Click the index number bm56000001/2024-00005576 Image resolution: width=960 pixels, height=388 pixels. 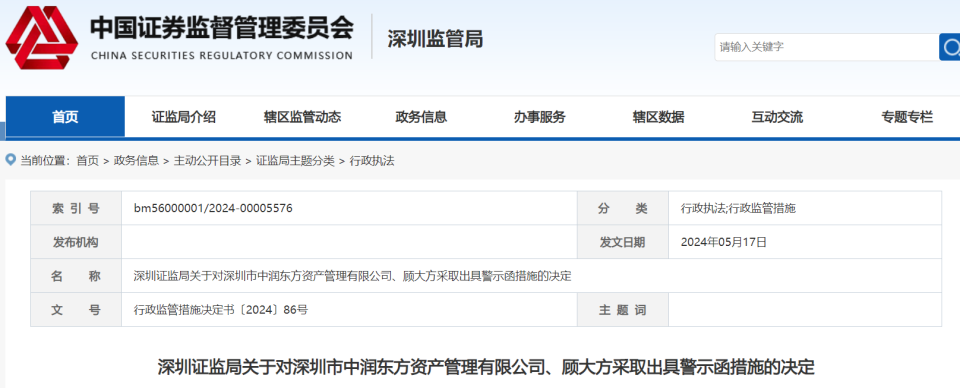213,208
